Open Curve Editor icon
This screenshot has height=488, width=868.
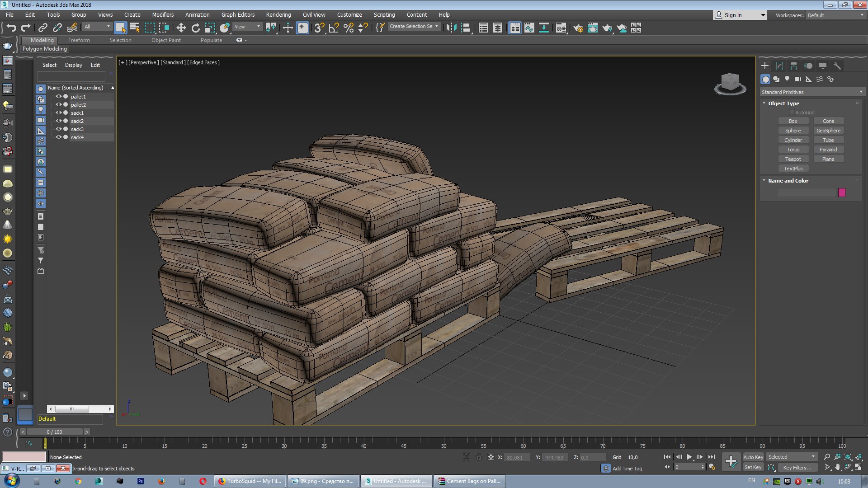pyautogui.click(x=529, y=28)
